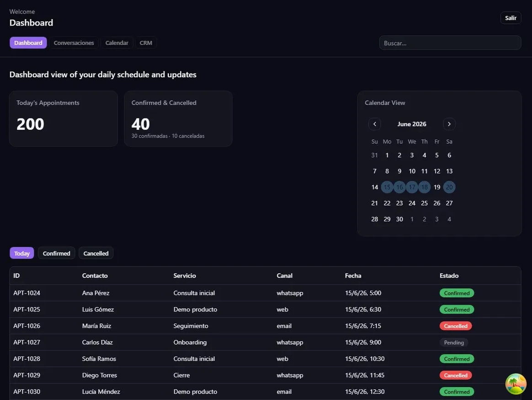Switch to the Dashboard tab
Screen dimensions: 532x400
(x=28, y=43)
